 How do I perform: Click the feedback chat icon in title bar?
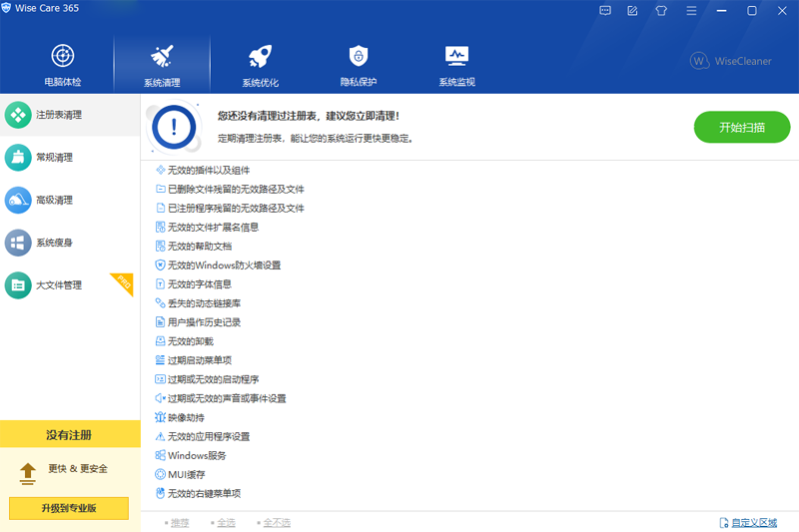(605, 11)
